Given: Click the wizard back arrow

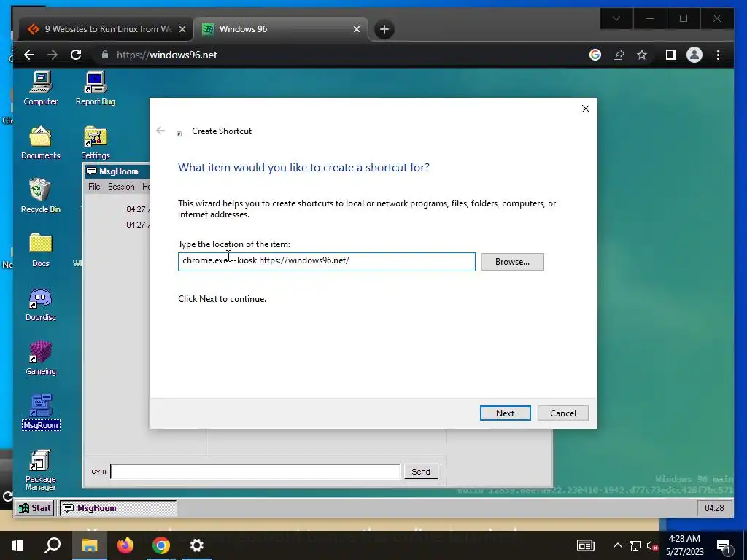Looking at the screenshot, I should [x=160, y=131].
